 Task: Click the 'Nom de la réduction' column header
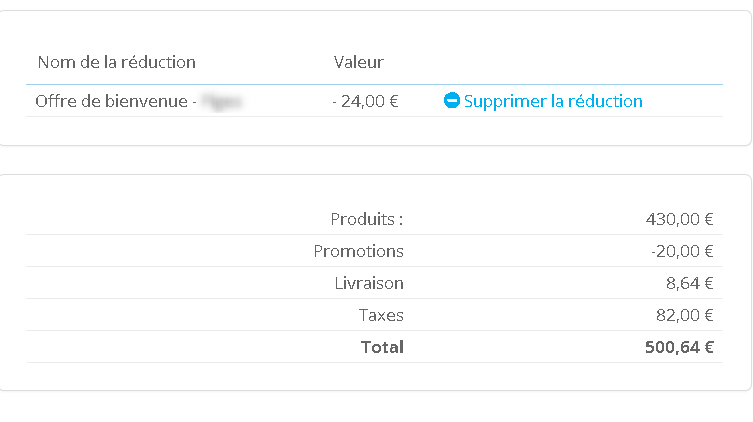pos(116,62)
